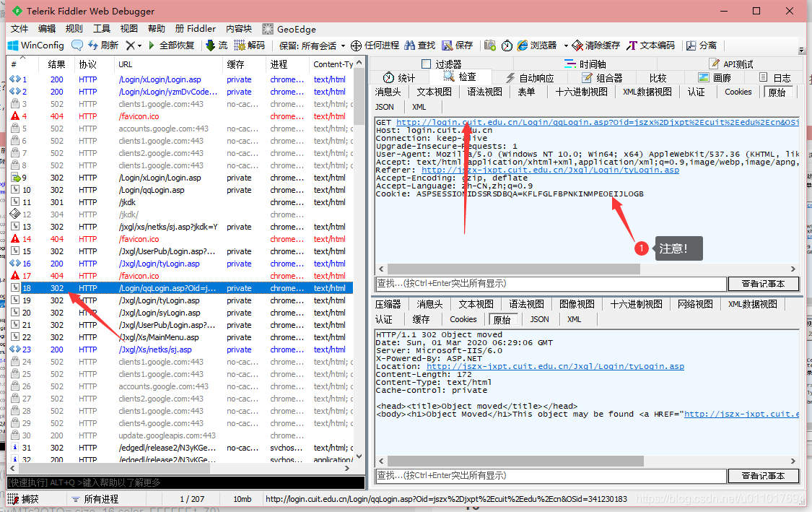812x512 pixels.
Task: Click the stopwatch timer toolbar icon
Action: [507, 45]
